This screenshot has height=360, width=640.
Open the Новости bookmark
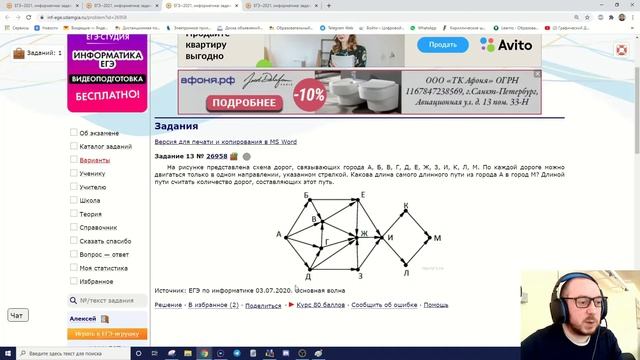(46, 28)
